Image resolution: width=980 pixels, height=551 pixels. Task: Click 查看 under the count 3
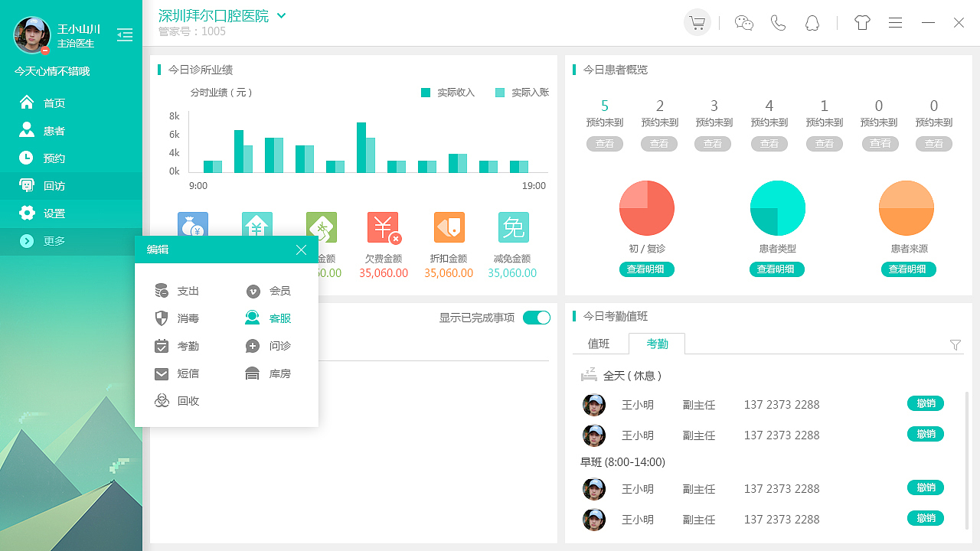714,144
